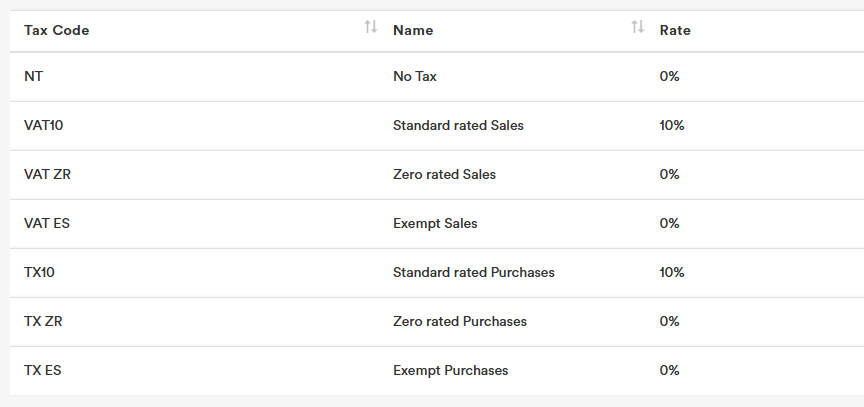Screen dimensions: 864x407
Task: Click the Tax Code column header
Action: 57,30
